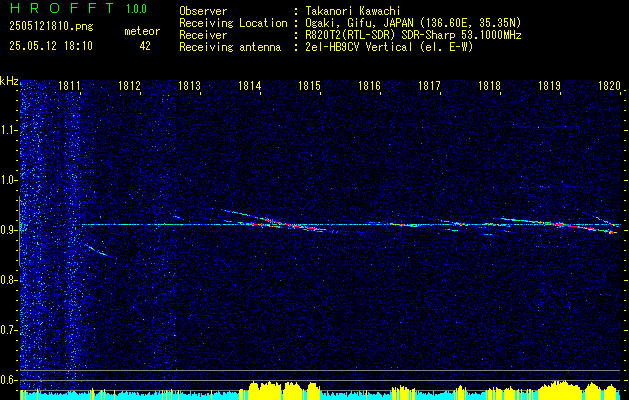Viewport: 629px width, 400px height.
Task: Click the 1.0 kHz frequency axis label
Action: [8, 180]
